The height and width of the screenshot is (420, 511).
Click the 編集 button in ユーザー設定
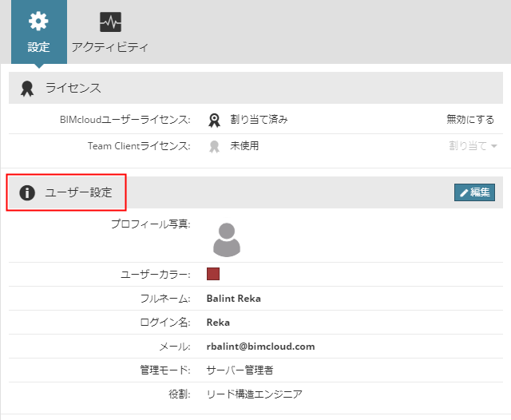(474, 192)
